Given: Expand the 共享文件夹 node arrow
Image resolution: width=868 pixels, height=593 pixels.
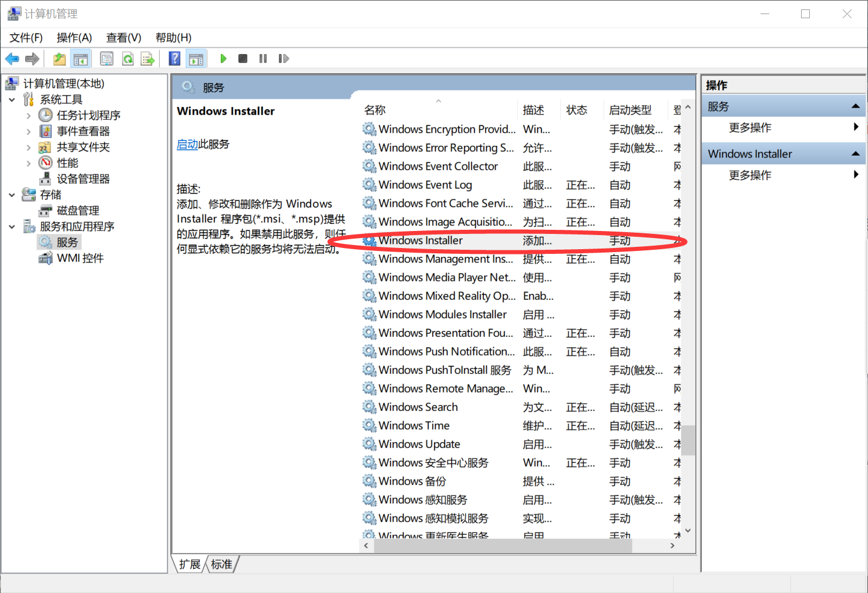Looking at the screenshot, I should [28, 147].
